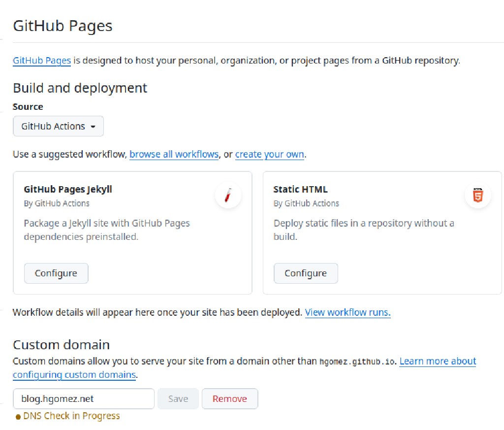
Task: Click the Save custom domain button
Action: click(178, 398)
